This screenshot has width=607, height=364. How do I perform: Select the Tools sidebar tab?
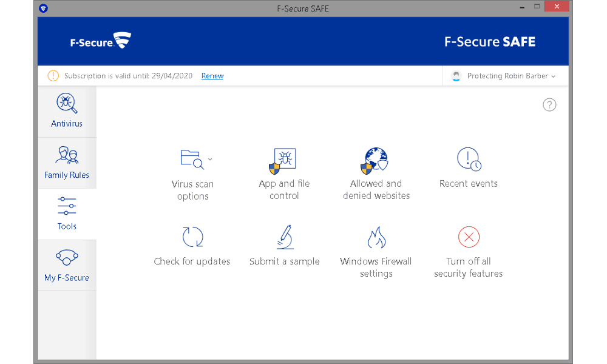pos(67,214)
